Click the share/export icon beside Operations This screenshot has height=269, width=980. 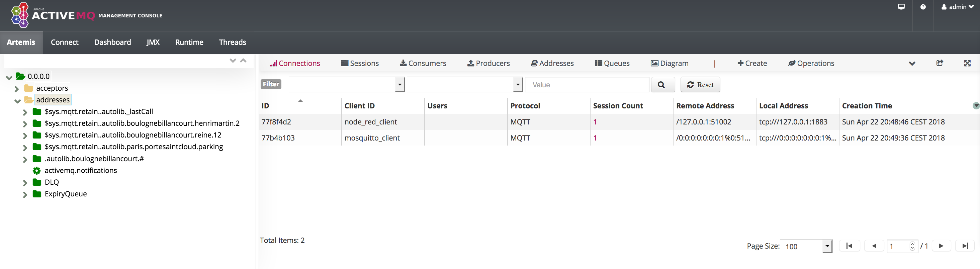tap(939, 63)
